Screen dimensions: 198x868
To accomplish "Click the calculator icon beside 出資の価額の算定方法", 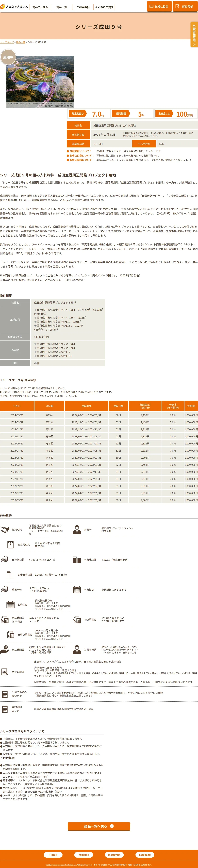I will 4,694.
